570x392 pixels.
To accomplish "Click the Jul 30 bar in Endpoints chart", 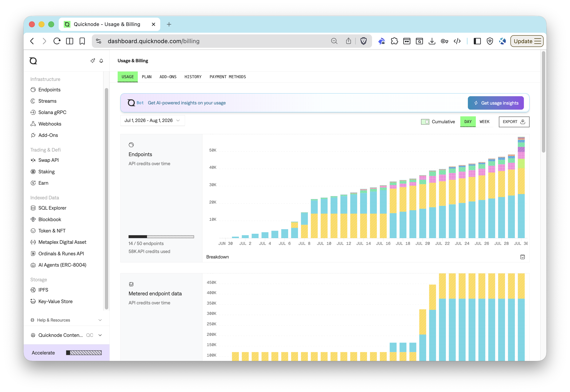I will pos(521,187).
